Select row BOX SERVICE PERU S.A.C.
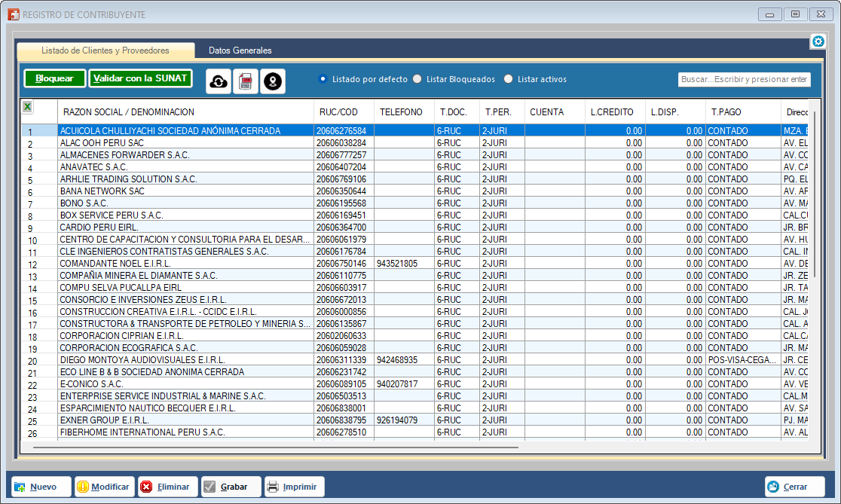The image size is (841, 504). pyautogui.click(x=414, y=215)
